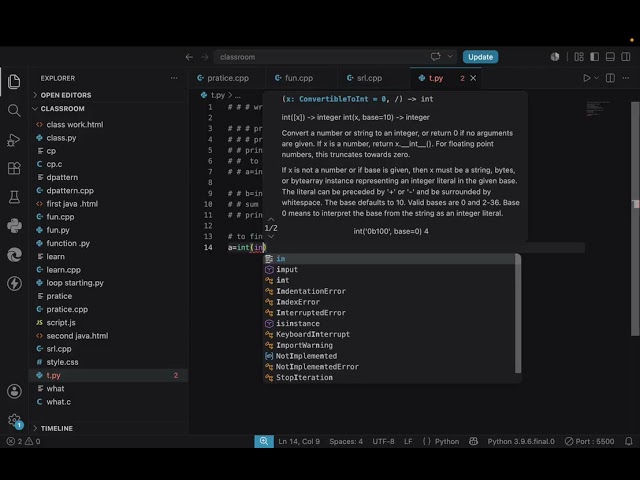This screenshot has width=640, height=480.
Task: Click the classroom command center search box
Action: coord(335,57)
